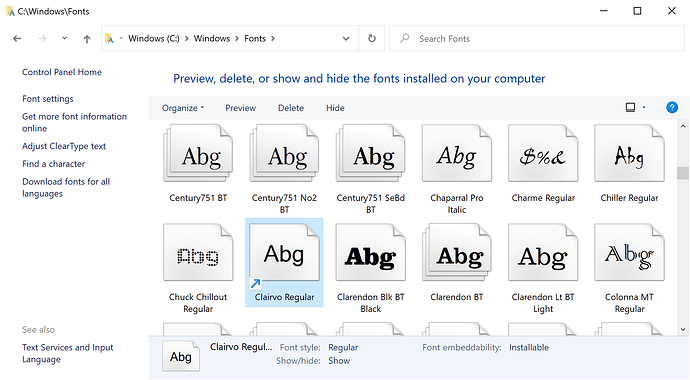Open Text Services and Input Language link
Screen dimensions: 690x380
tap(68, 353)
